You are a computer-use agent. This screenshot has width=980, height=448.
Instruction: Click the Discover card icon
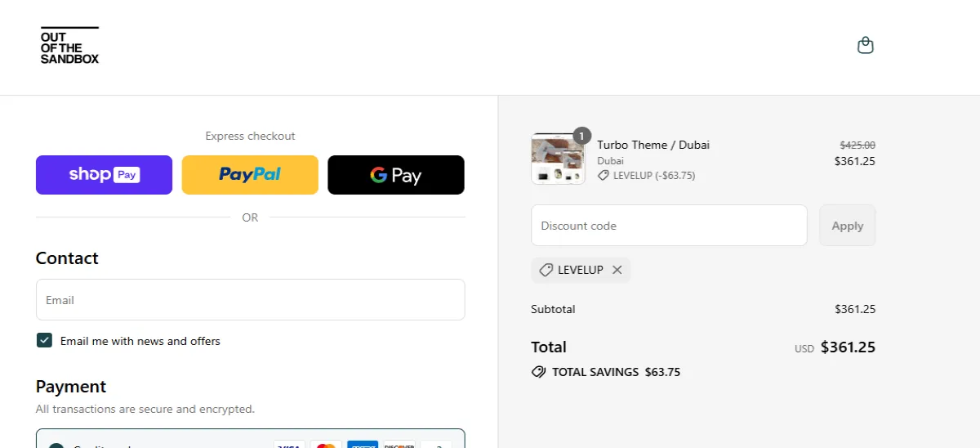399,445
